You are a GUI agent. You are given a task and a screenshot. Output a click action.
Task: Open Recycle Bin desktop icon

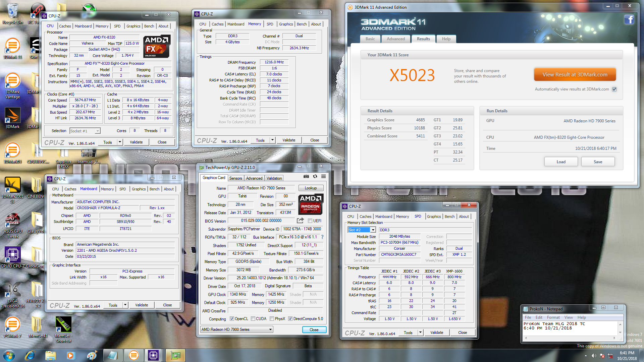tap(12, 14)
